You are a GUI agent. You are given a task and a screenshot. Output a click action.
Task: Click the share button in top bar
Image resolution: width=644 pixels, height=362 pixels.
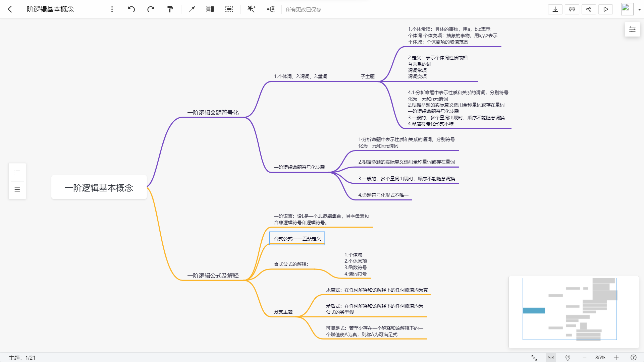tap(589, 9)
